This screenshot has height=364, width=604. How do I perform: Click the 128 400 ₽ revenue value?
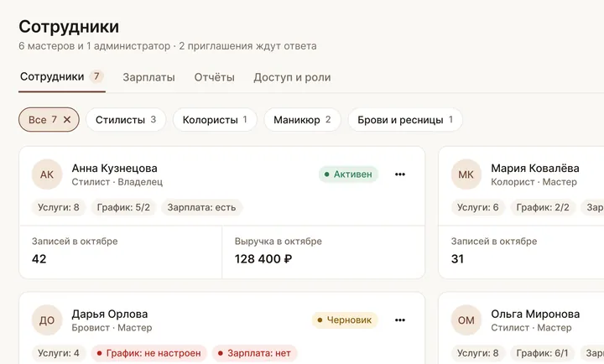point(263,259)
